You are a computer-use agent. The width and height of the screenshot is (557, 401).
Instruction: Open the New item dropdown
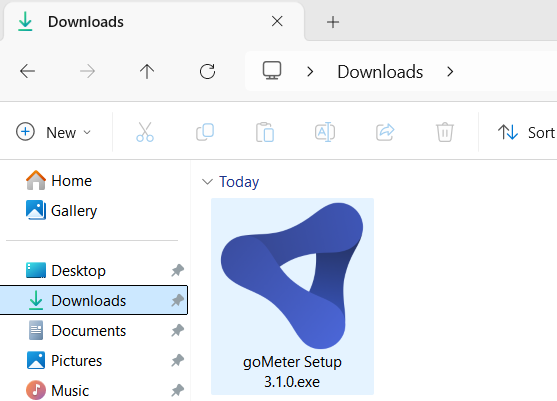[54, 132]
